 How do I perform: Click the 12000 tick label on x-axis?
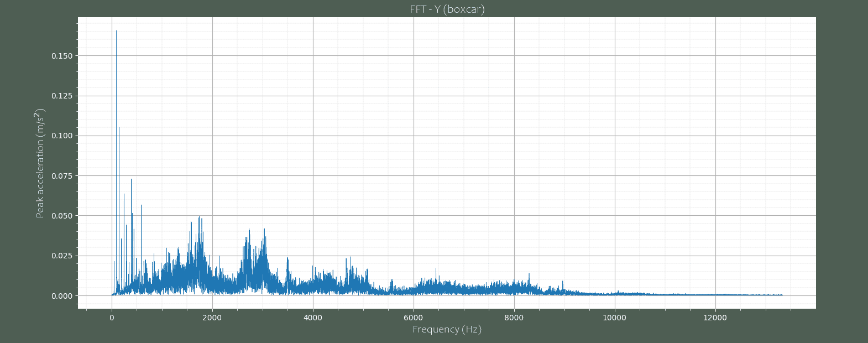pyautogui.click(x=715, y=318)
